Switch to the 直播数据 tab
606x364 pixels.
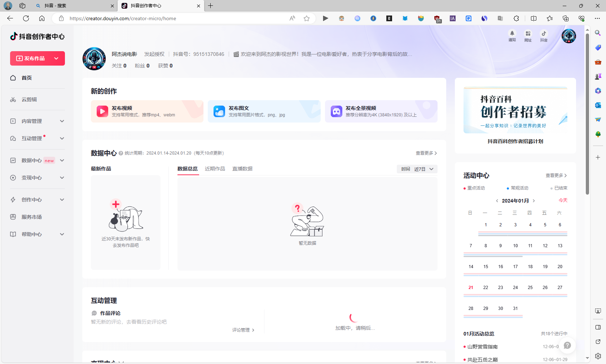tap(242, 169)
